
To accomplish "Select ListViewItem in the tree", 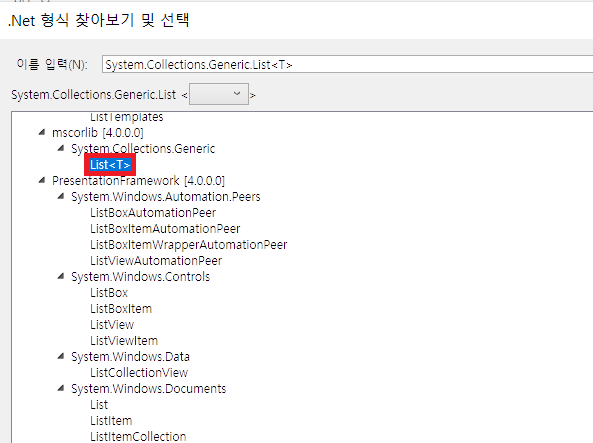I will [x=124, y=340].
